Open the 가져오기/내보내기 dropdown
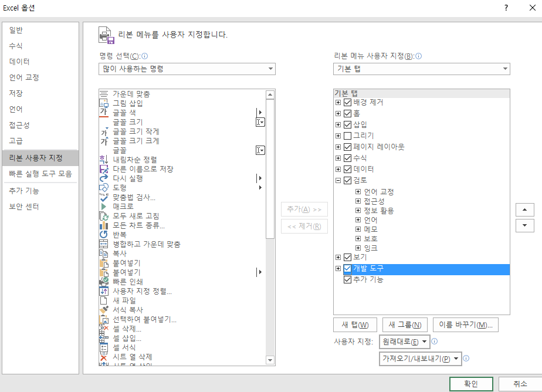Image resolution: width=542 pixels, height=392 pixels. (x=421, y=359)
